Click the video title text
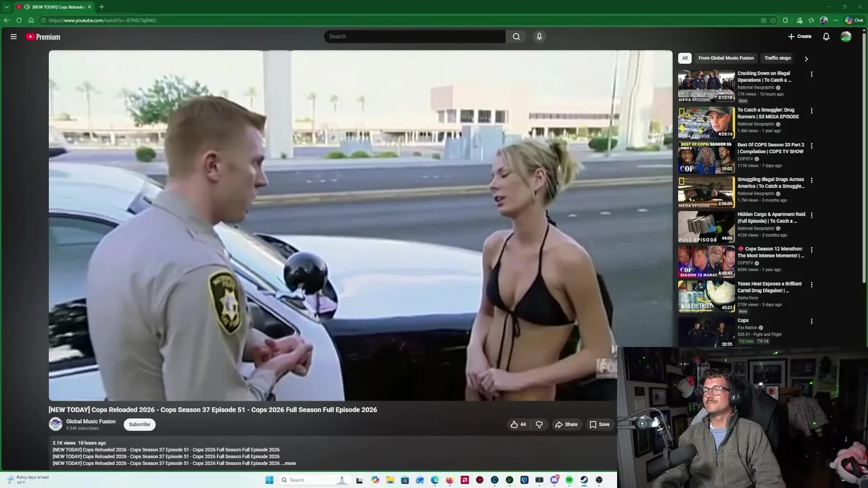 pos(212,409)
